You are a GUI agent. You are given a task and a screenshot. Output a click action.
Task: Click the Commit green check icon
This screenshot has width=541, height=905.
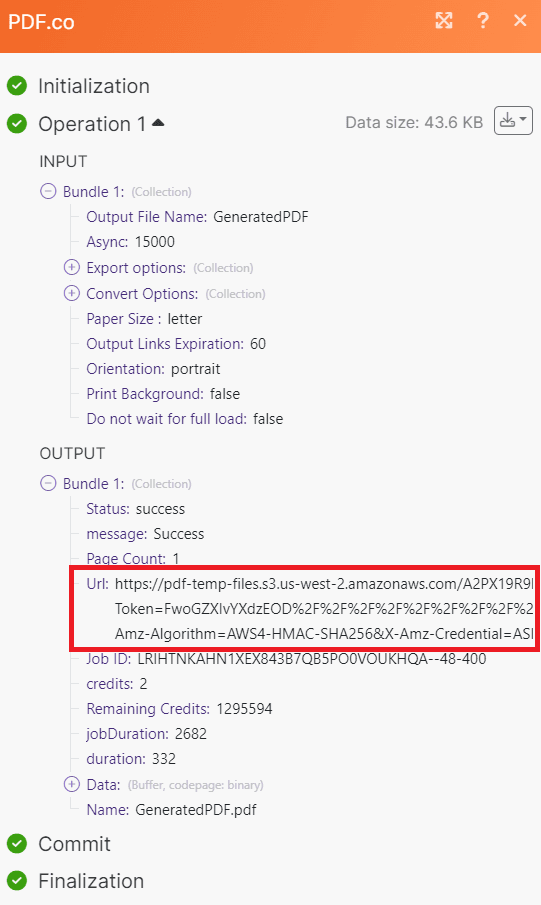pyautogui.click(x=17, y=844)
